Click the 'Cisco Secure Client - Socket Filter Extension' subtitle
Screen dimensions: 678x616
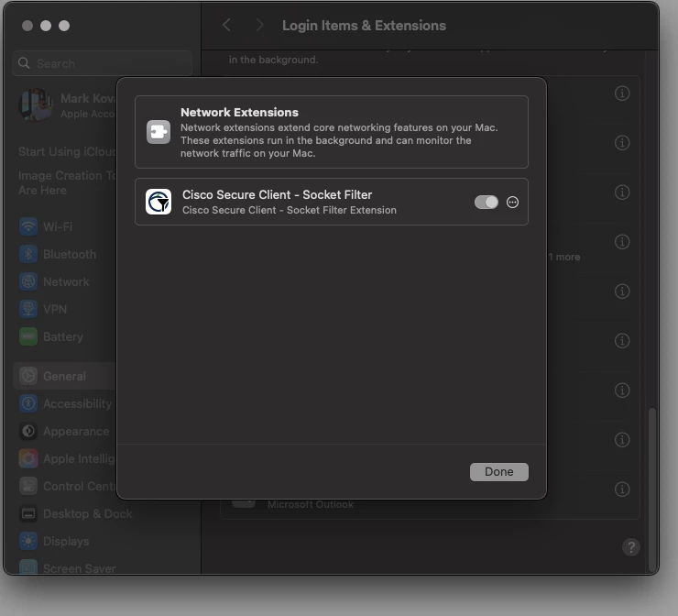point(290,210)
